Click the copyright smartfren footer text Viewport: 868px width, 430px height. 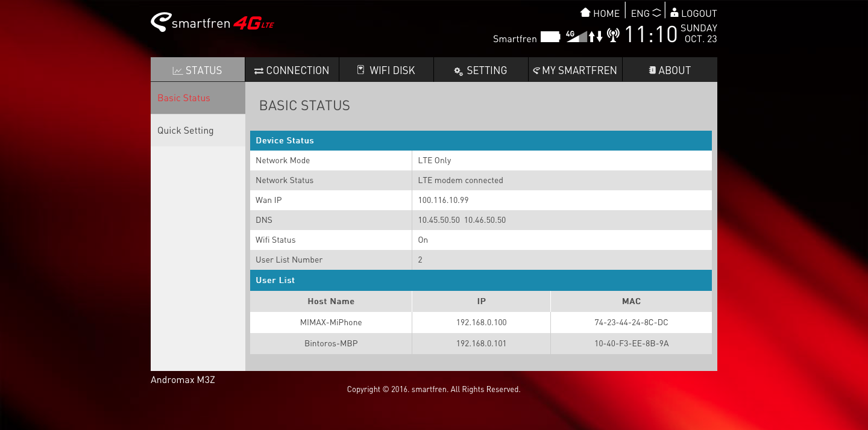(x=434, y=390)
